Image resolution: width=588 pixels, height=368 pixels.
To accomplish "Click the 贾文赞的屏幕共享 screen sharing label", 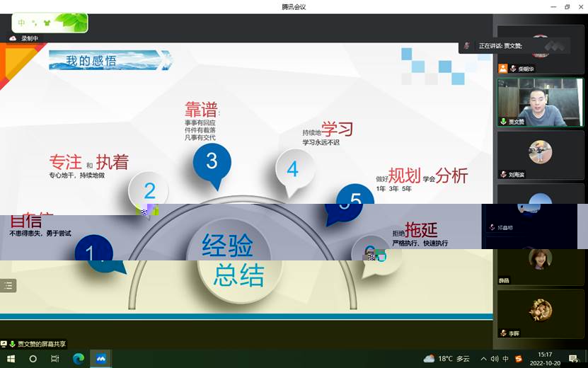I will (42, 344).
